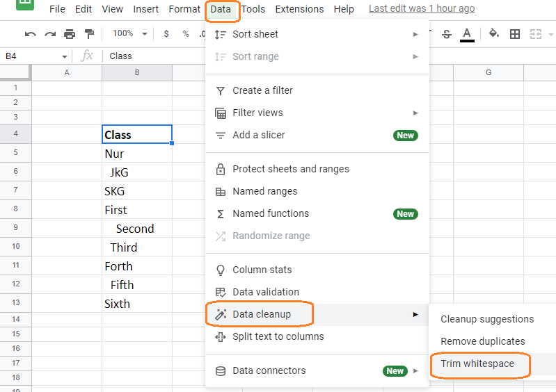
Task: Open the Edit menu
Action: 84,9
